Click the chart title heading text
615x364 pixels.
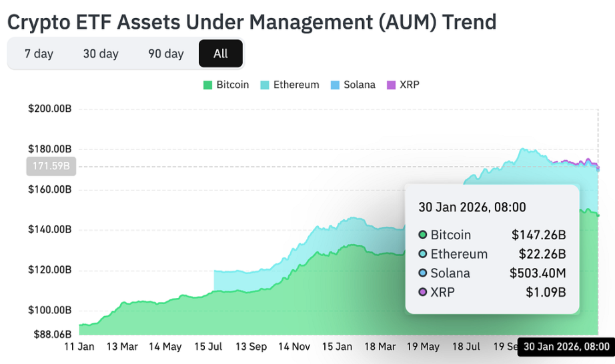point(251,22)
